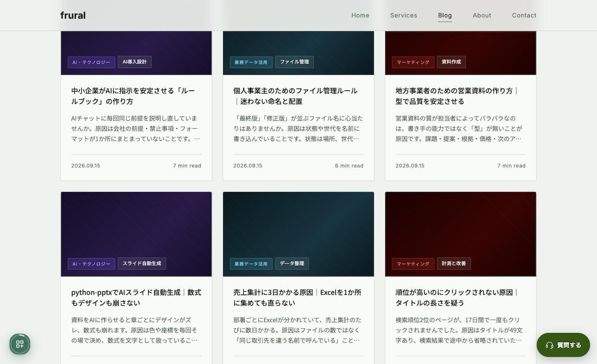Click AI・テクノロジー category on スライド自動生成 card
The image size is (597, 364).
tap(92, 264)
